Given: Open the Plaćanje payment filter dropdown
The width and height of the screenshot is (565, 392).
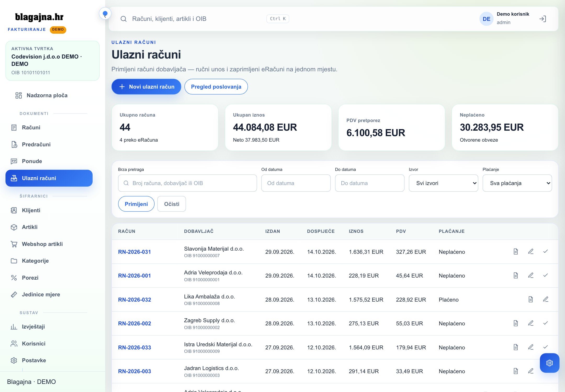Looking at the screenshot, I should click(x=517, y=183).
